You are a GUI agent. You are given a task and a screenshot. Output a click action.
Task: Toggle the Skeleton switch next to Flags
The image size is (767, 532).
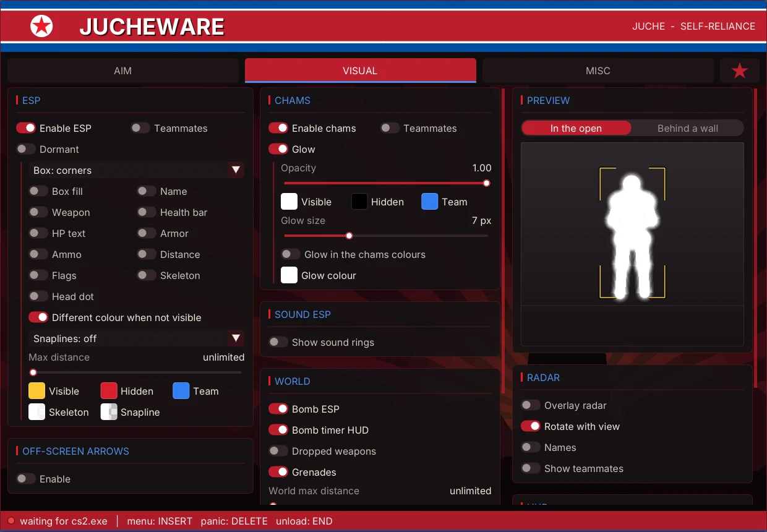(x=147, y=275)
